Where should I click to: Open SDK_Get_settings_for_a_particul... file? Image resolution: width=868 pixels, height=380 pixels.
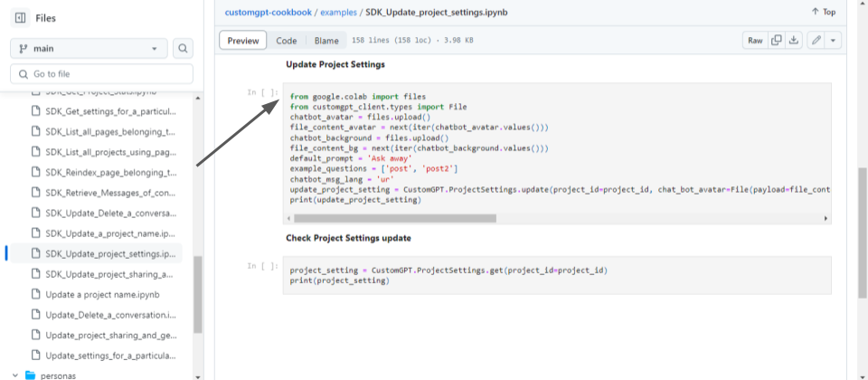point(110,111)
